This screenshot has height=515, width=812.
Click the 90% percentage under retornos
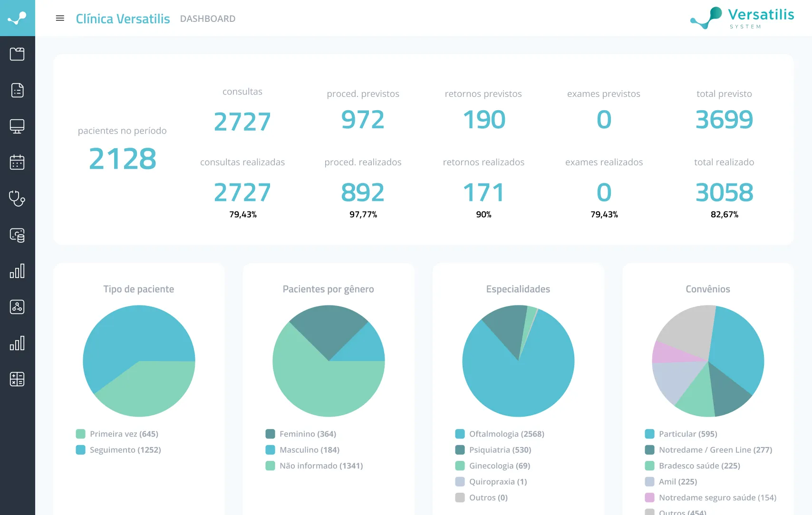pos(483,215)
